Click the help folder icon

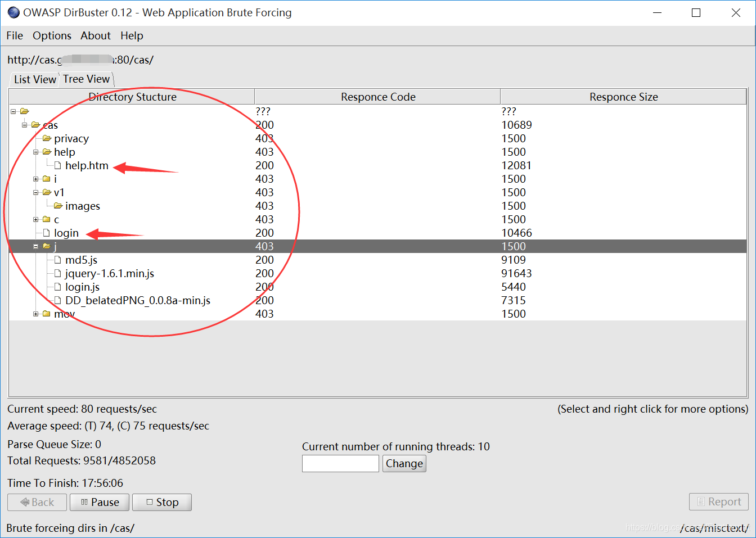point(47,152)
